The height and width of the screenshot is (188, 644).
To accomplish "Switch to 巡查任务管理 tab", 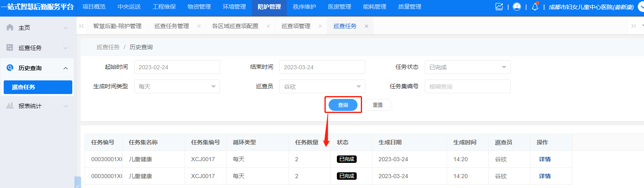I will coord(172,26).
